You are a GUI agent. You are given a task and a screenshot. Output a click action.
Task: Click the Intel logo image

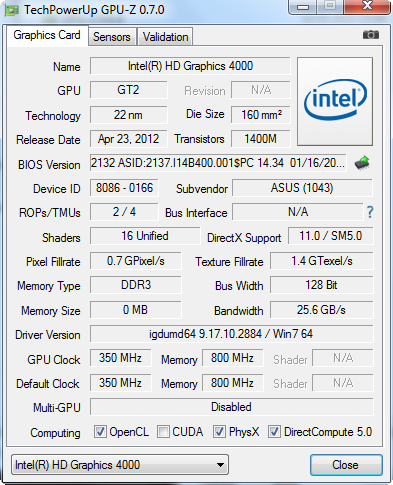coord(335,101)
